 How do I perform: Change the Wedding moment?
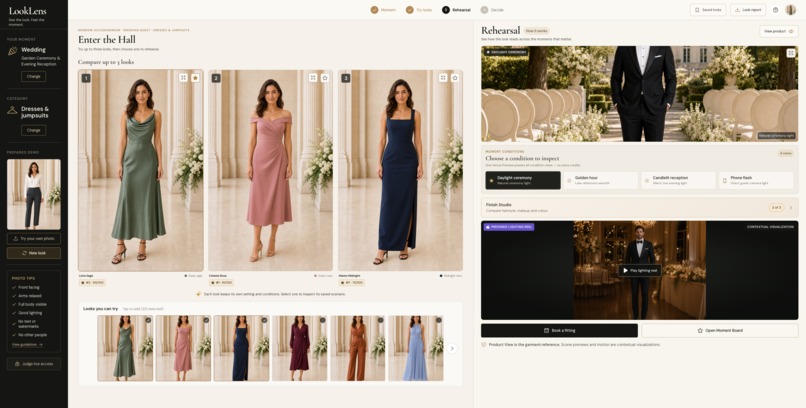tap(33, 77)
